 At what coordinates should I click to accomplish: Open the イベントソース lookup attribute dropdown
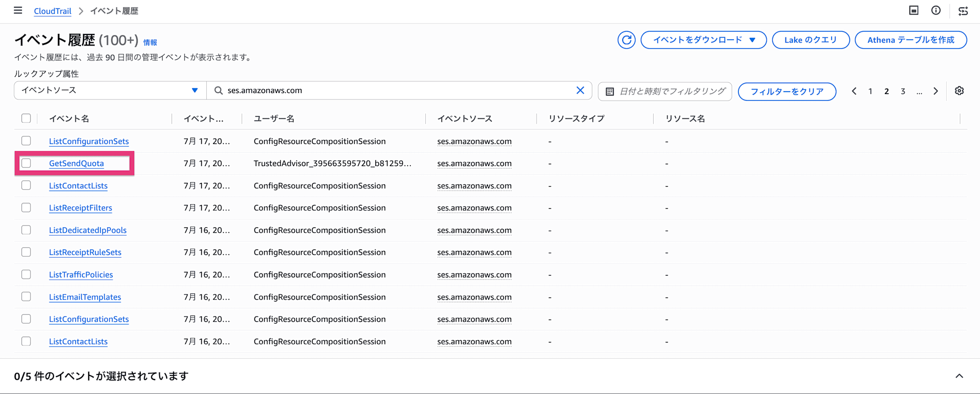click(x=110, y=90)
